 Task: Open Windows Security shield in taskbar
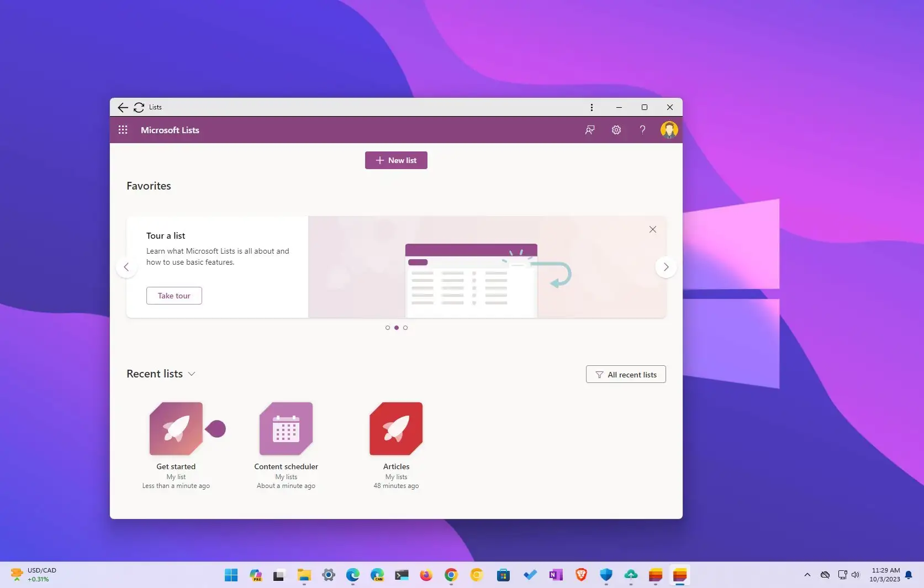(x=606, y=575)
